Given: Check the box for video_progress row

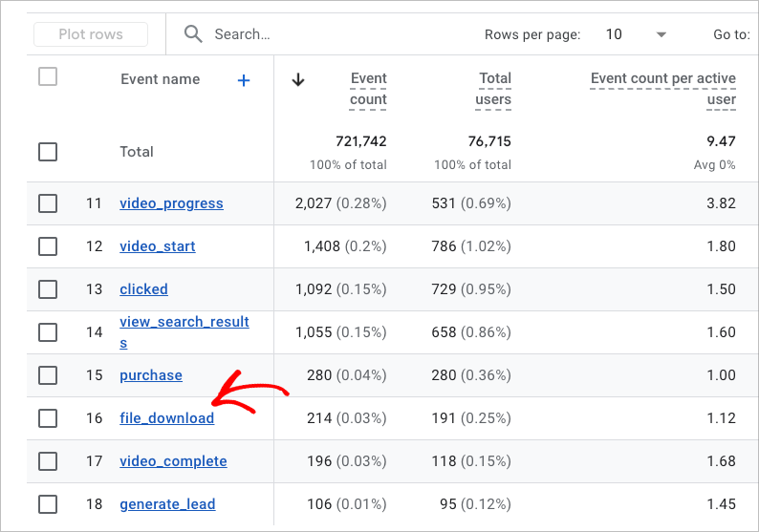Looking at the screenshot, I should coord(48,203).
